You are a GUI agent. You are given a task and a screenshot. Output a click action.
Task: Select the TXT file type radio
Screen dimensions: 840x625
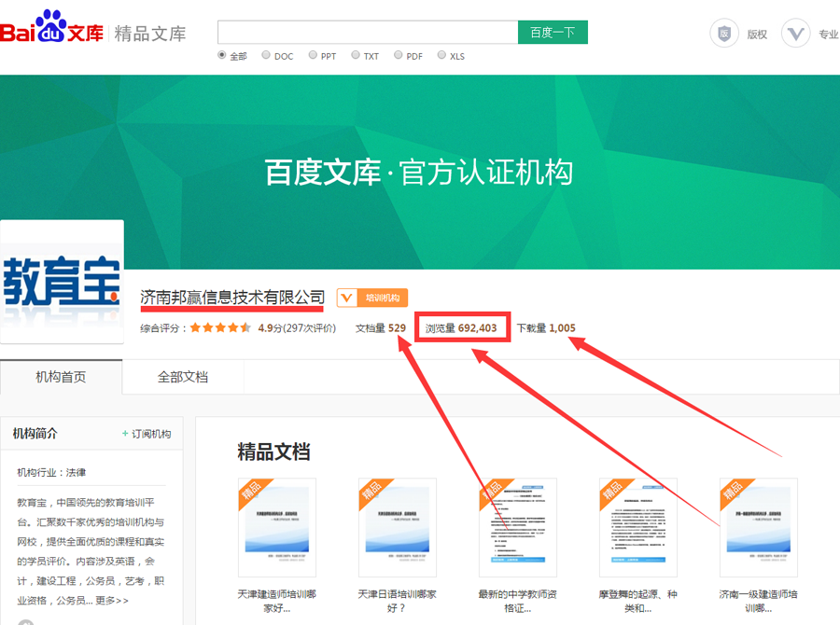point(356,55)
